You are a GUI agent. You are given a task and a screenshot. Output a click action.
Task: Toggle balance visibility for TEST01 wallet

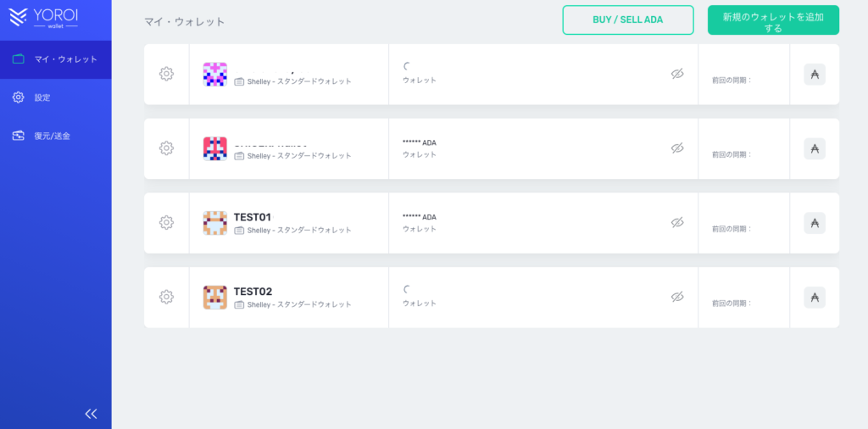coord(677,222)
